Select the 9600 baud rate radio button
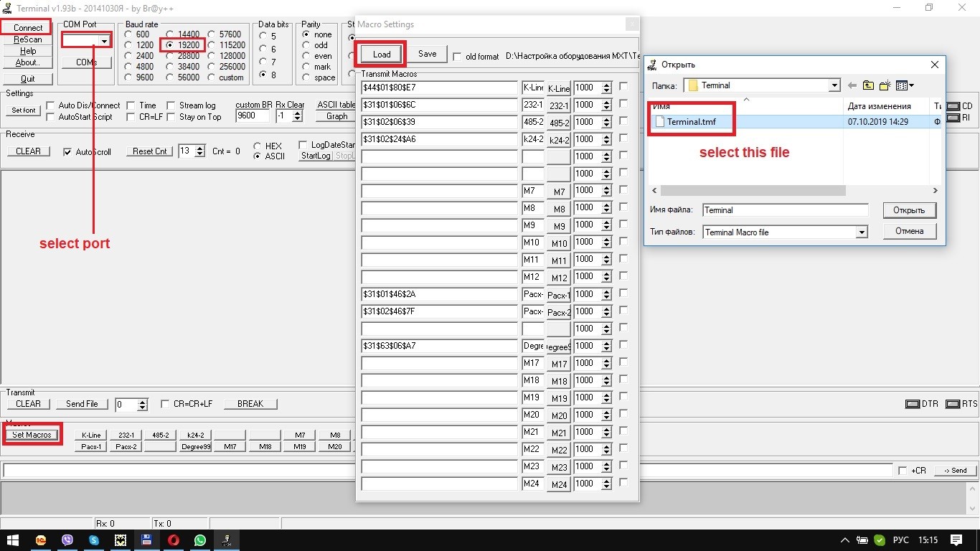The width and height of the screenshot is (980, 551). coord(127,77)
